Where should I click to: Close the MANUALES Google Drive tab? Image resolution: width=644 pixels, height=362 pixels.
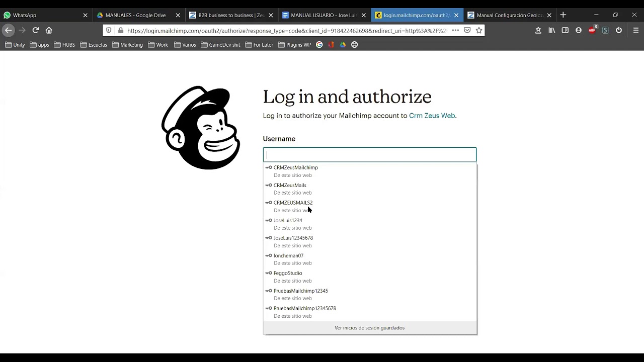[178, 15]
